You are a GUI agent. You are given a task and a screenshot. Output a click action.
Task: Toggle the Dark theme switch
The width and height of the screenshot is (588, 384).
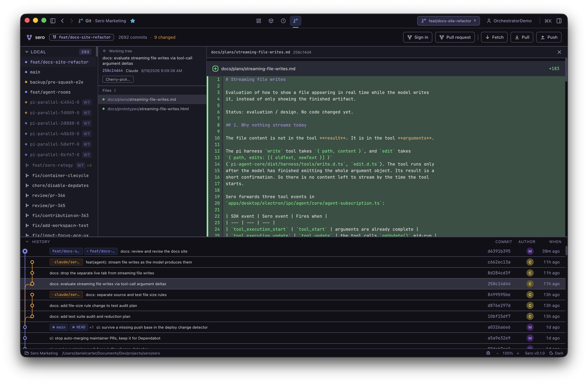click(x=556, y=353)
